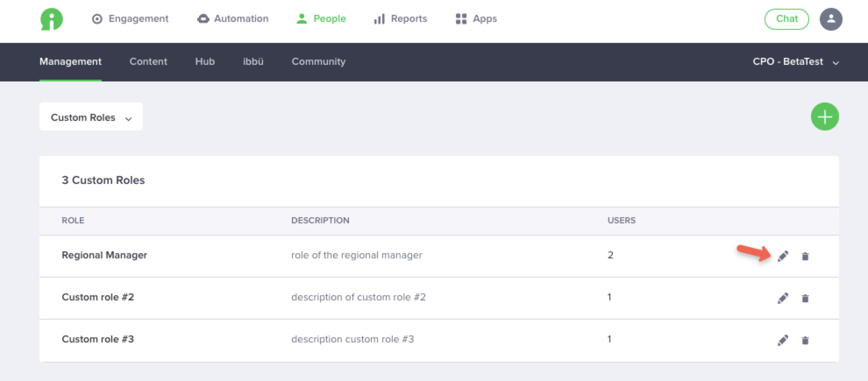Delete Custom role #3
The image size is (868, 381).
[x=805, y=340]
